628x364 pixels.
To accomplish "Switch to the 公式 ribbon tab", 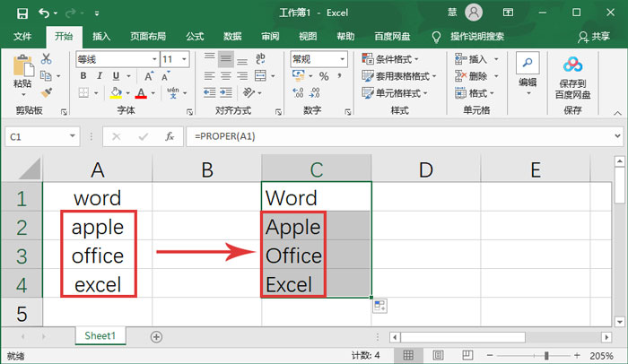I will (195, 37).
